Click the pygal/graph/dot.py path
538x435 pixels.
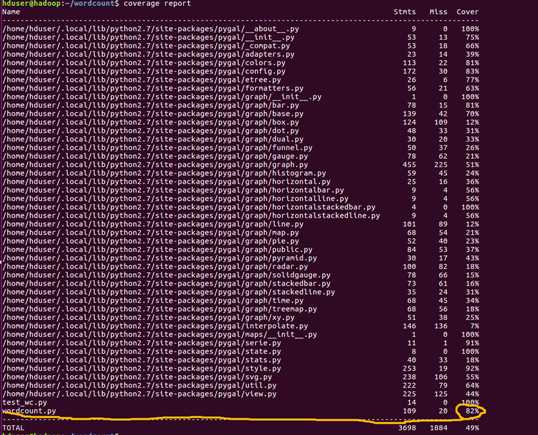(x=151, y=131)
